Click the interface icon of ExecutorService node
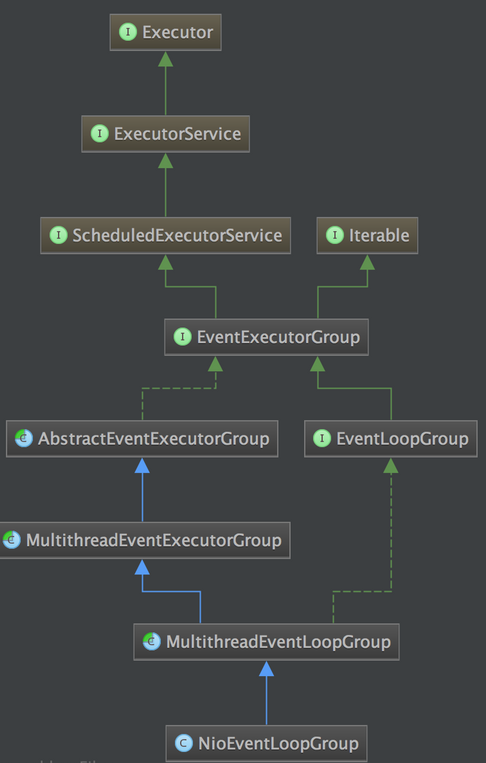The image size is (486, 763). [100, 133]
